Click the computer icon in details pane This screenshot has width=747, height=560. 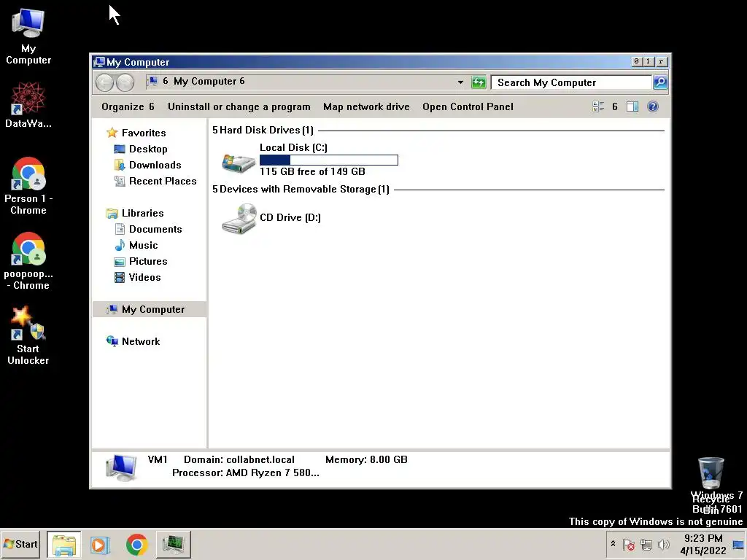point(122,467)
